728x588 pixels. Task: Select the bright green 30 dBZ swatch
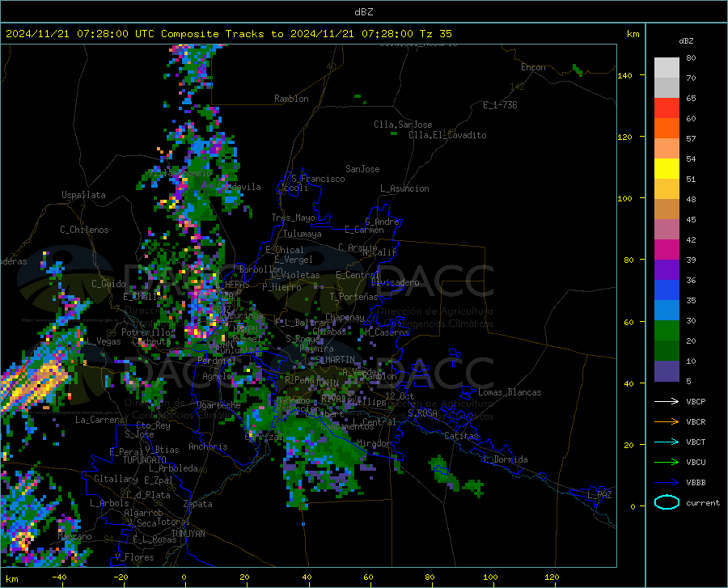coord(667,331)
